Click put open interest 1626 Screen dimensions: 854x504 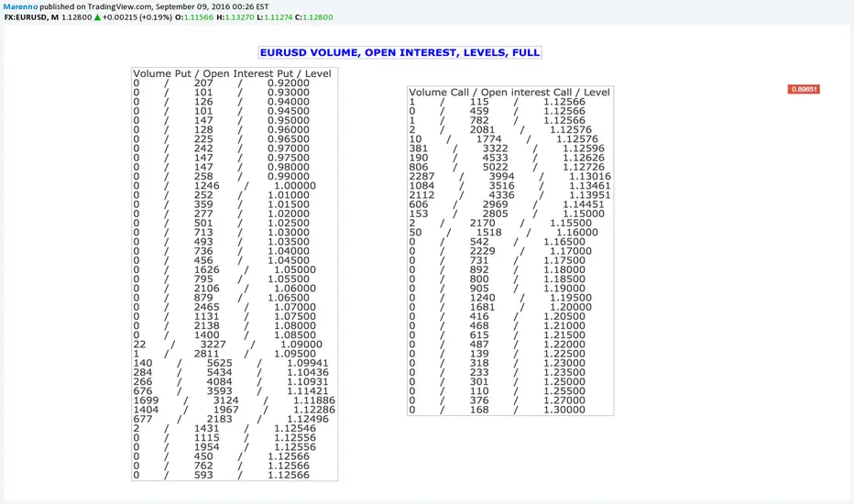pos(206,269)
